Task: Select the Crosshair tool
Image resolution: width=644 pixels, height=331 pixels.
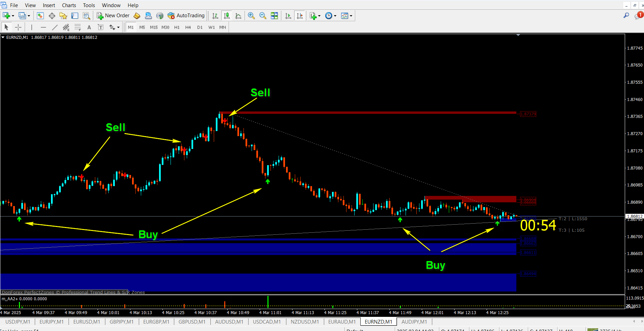Action: tap(18, 27)
